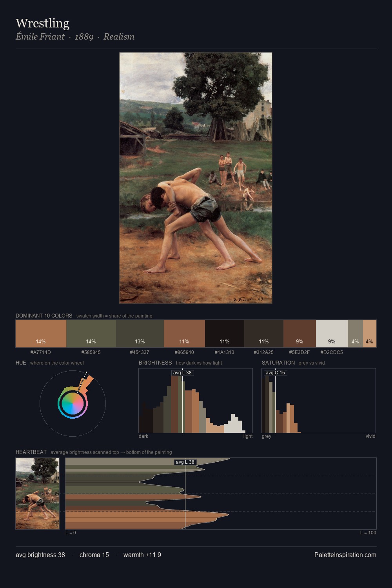Click the hex code #865940 label
This screenshot has width=392, height=588.
click(x=184, y=352)
